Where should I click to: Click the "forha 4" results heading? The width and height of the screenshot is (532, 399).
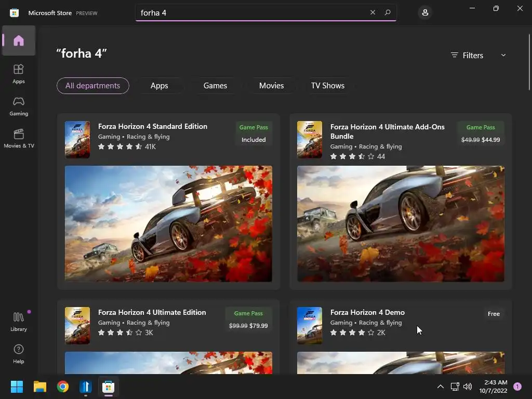pos(82,54)
